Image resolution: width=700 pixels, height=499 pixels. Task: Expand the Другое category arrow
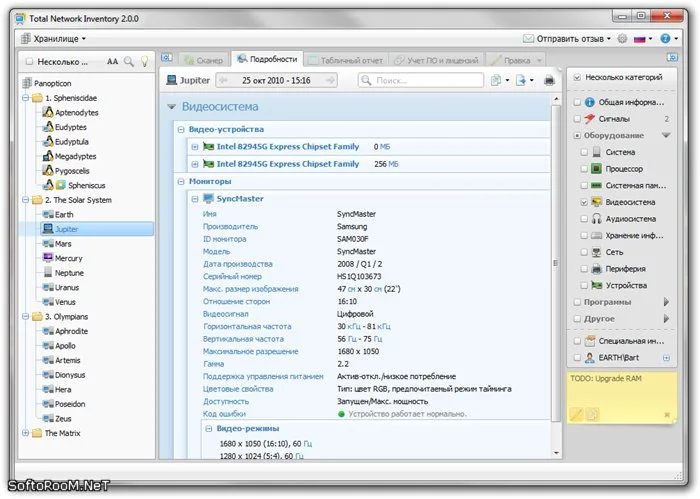(x=666, y=319)
